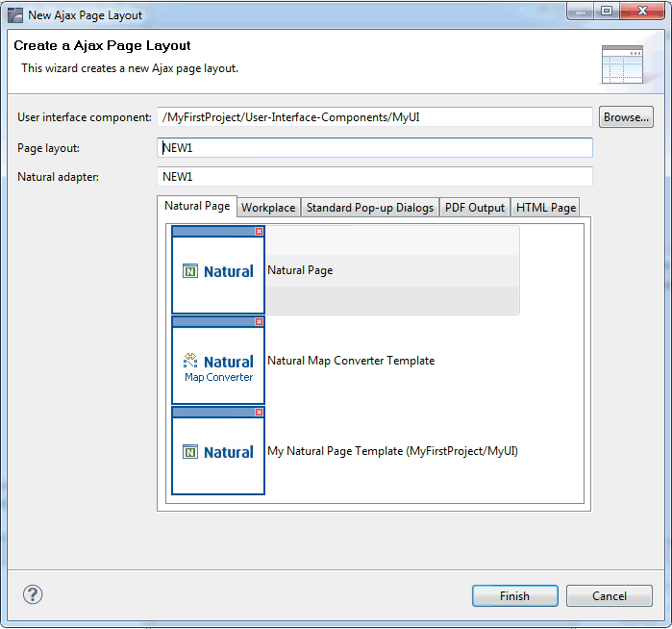
Task: Select the Natural Map Converter thumbnail
Action: point(218,361)
